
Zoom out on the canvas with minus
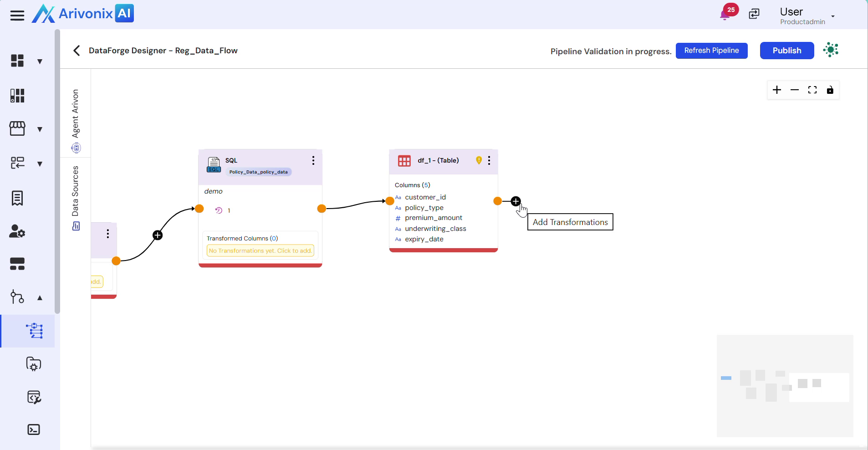click(795, 90)
